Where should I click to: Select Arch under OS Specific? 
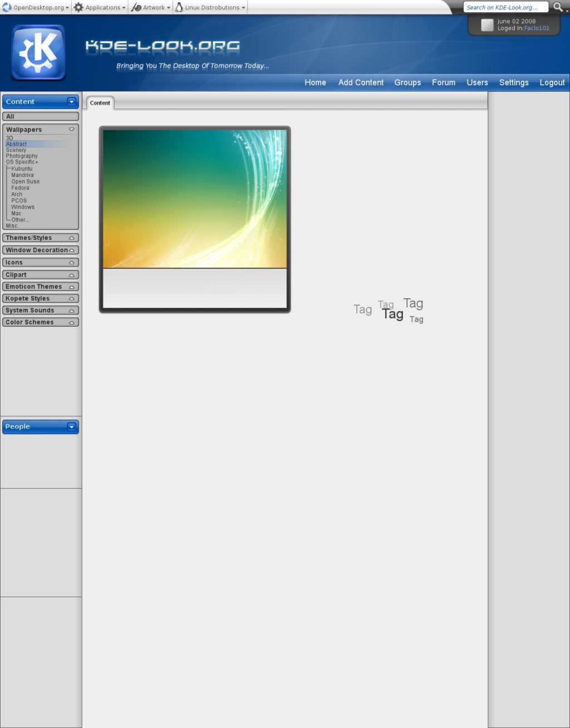tap(17, 194)
